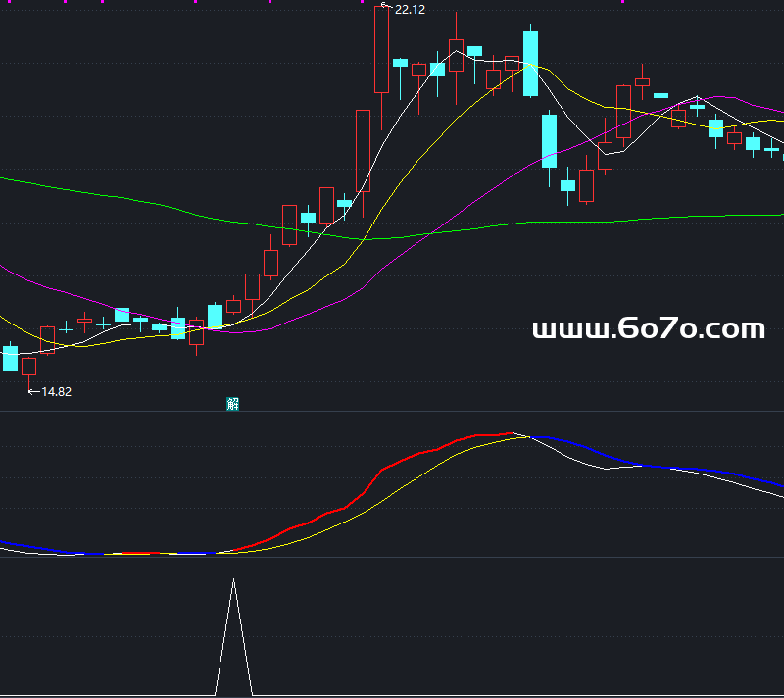
Task: Click the www.6o7o.com watermark text
Action: click(x=648, y=329)
